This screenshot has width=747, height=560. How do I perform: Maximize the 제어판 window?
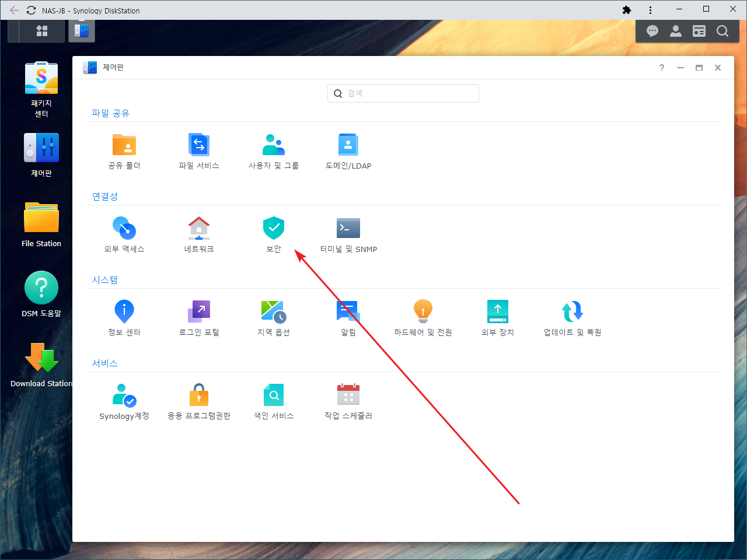[x=699, y=68]
